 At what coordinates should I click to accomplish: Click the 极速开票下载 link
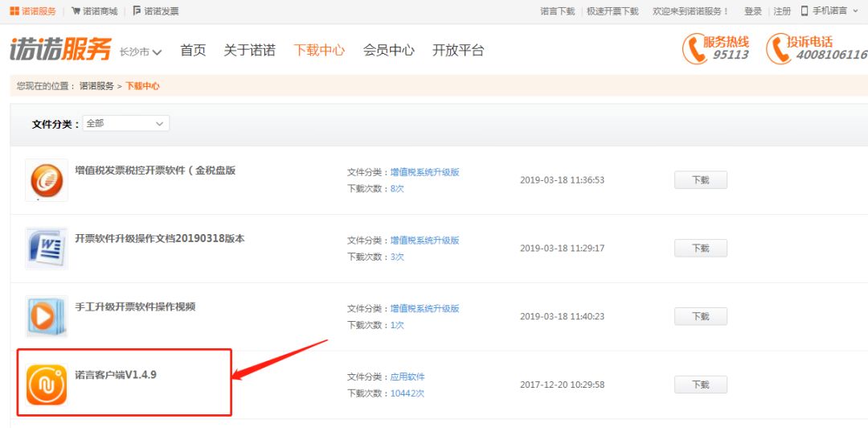tap(612, 11)
